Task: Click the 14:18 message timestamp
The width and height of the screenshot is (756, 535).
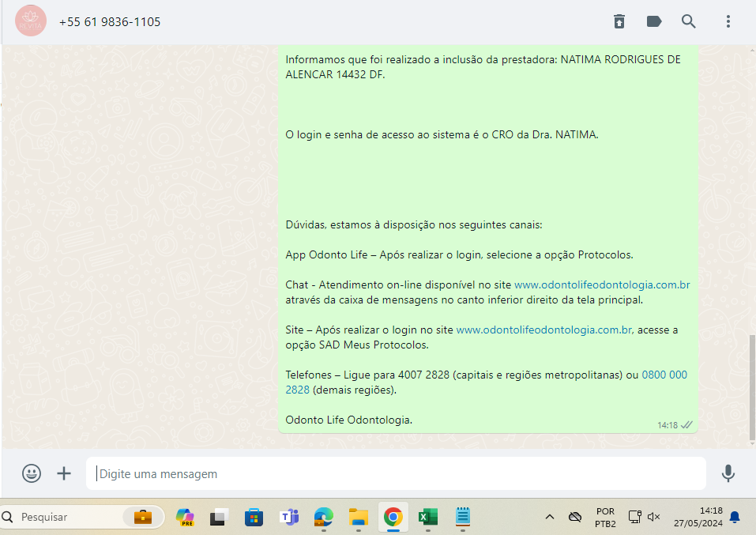Action: click(x=668, y=425)
